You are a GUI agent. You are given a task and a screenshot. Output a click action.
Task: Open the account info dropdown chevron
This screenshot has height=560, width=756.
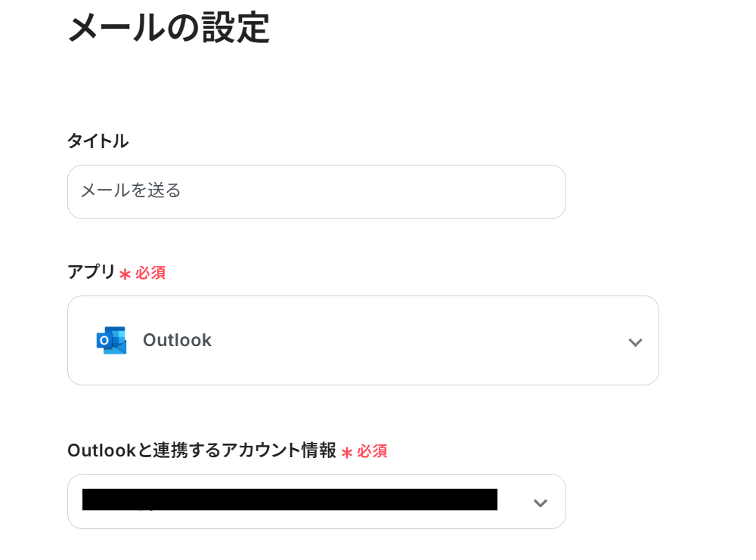(540, 503)
